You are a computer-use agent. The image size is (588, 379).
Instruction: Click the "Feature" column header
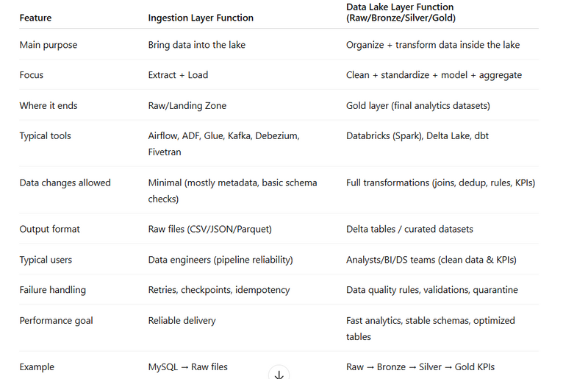(x=35, y=18)
